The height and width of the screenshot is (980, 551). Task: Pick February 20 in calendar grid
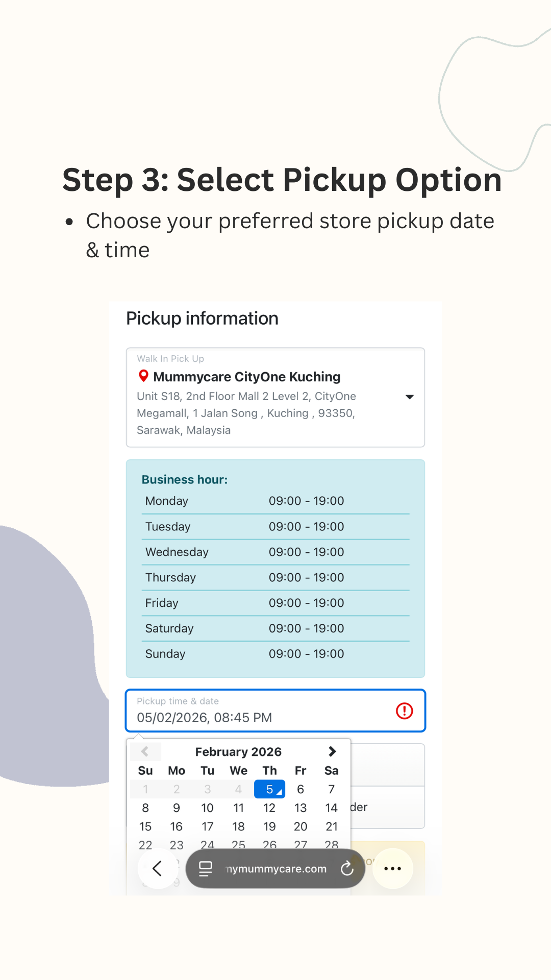pyautogui.click(x=300, y=826)
